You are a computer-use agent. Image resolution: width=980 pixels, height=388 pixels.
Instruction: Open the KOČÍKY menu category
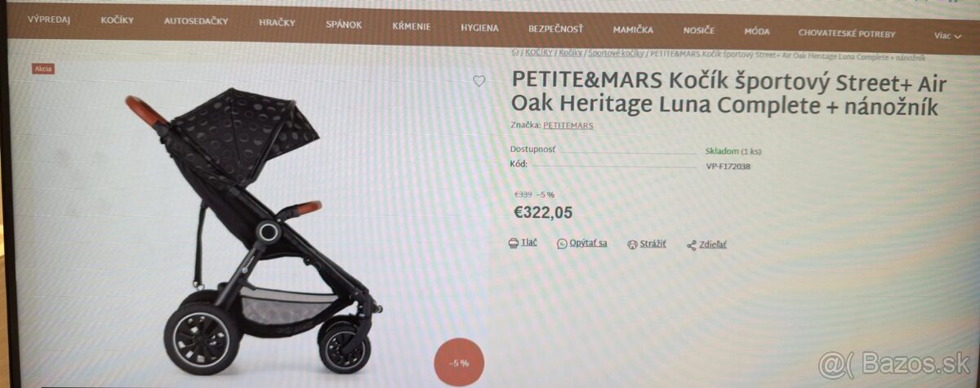tap(118, 20)
